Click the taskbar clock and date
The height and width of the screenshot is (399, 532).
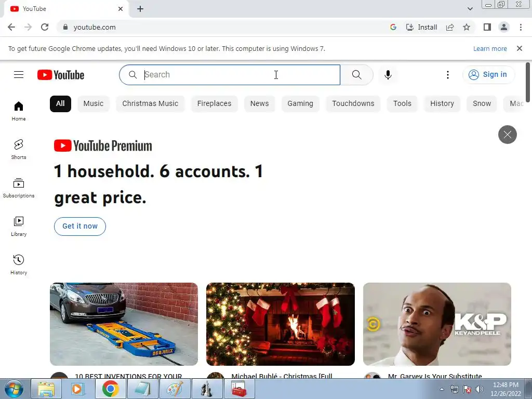(x=506, y=389)
